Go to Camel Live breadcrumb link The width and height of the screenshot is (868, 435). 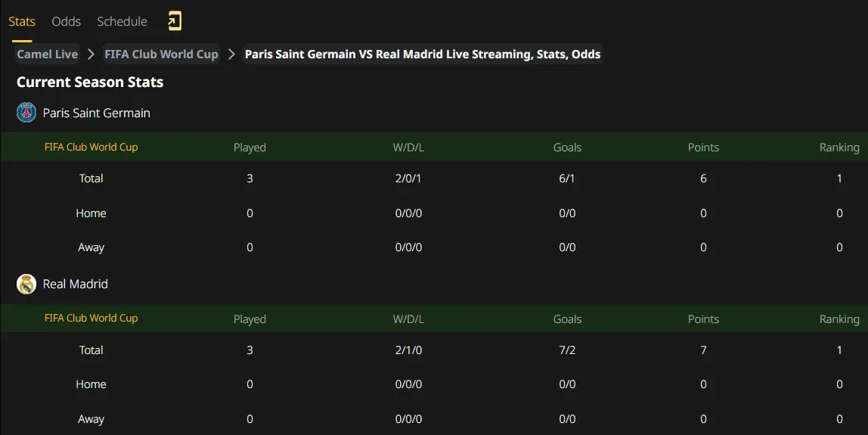pyautogui.click(x=47, y=54)
